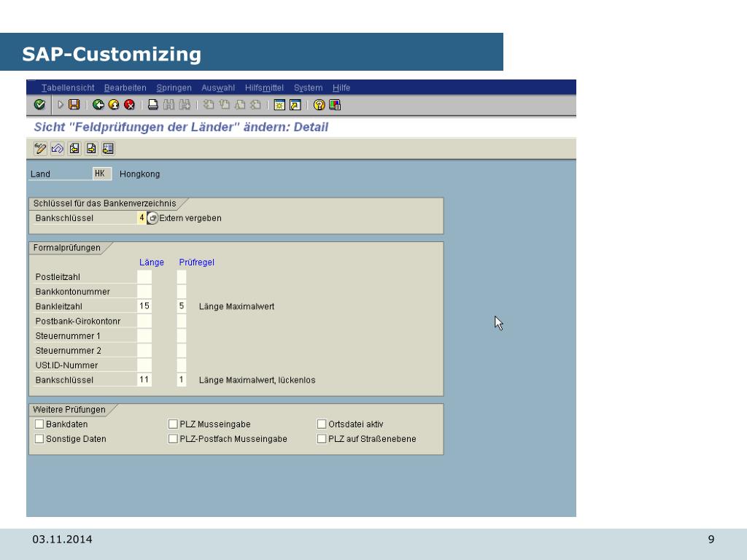Open the Springen menu
The image size is (747, 560).
click(174, 87)
